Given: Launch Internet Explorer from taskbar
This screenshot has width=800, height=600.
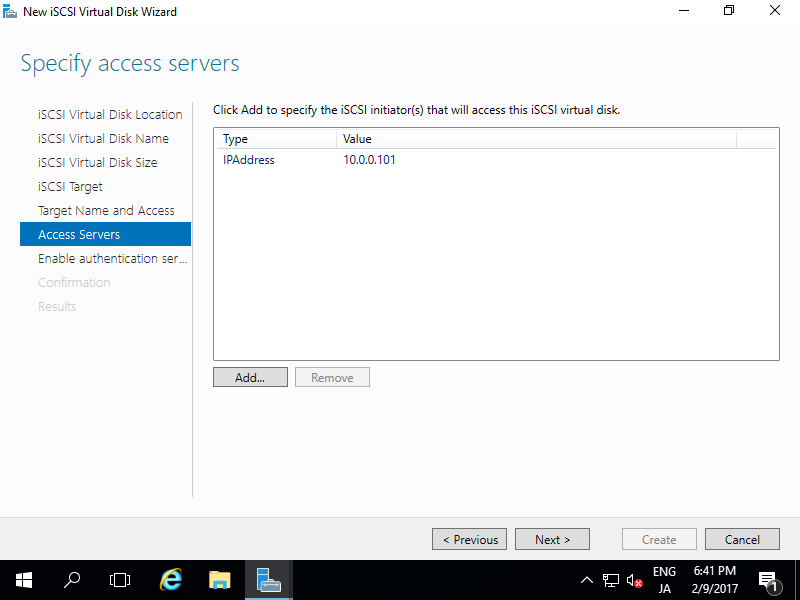Looking at the screenshot, I should pyautogui.click(x=170, y=580).
